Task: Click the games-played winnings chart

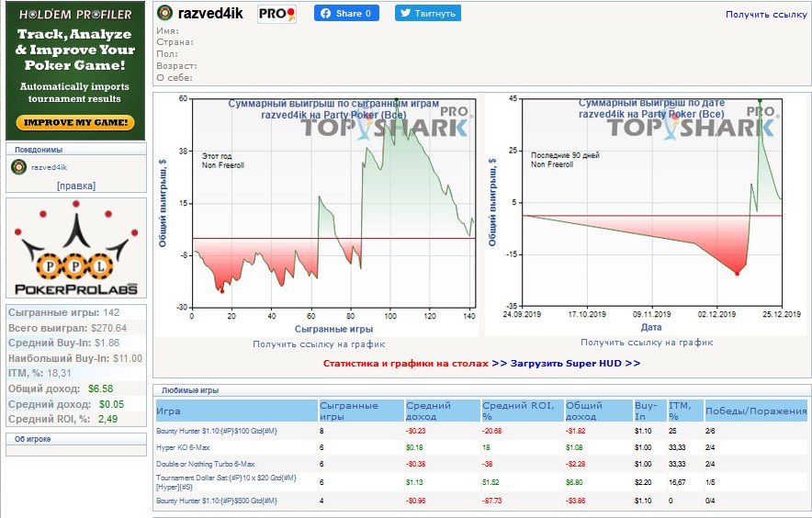Action: tap(316, 215)
